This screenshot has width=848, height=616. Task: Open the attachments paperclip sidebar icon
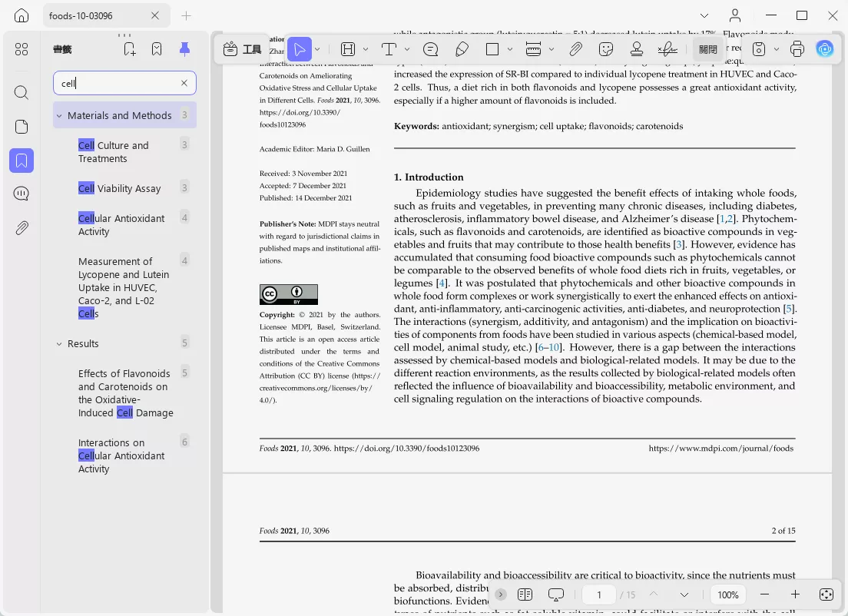pos(21,227)
